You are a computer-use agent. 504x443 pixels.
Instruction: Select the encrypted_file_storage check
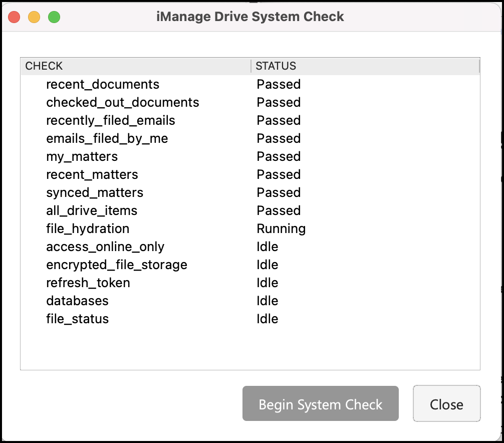click(x=117, y=265)
